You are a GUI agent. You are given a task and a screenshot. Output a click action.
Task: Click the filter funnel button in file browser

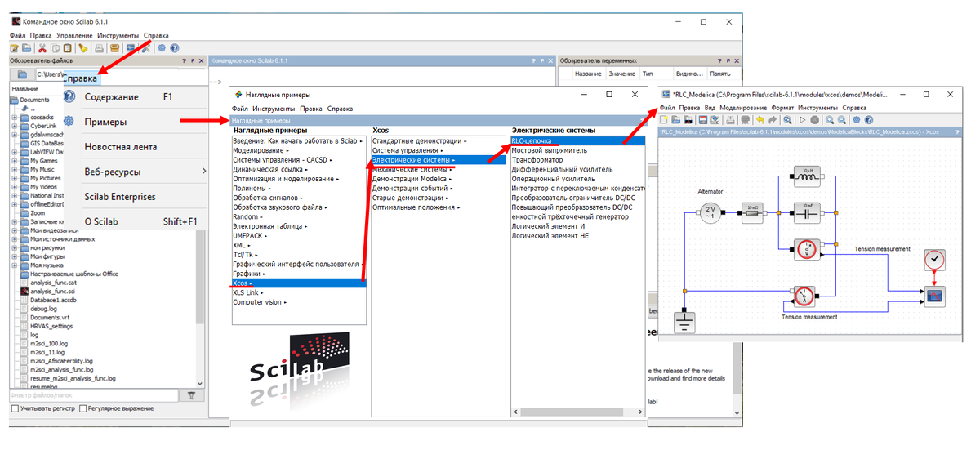tap(191, 395)
